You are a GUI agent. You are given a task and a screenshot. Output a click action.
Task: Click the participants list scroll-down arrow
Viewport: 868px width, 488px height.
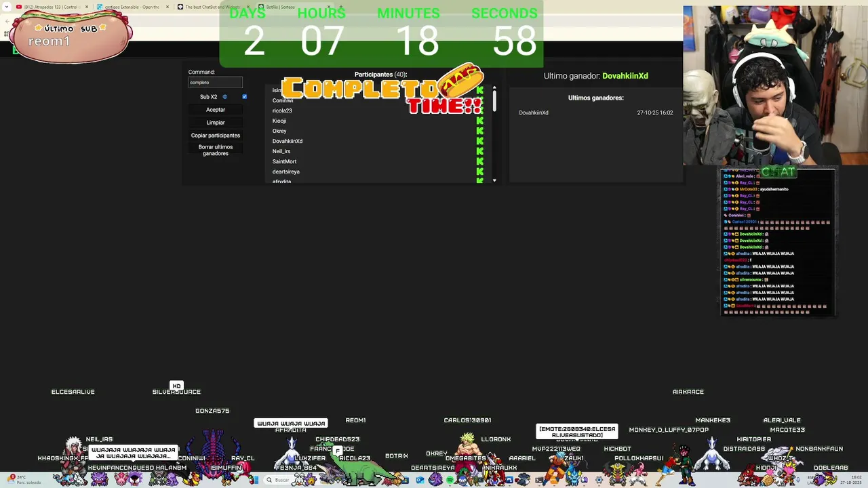[494, 180]
